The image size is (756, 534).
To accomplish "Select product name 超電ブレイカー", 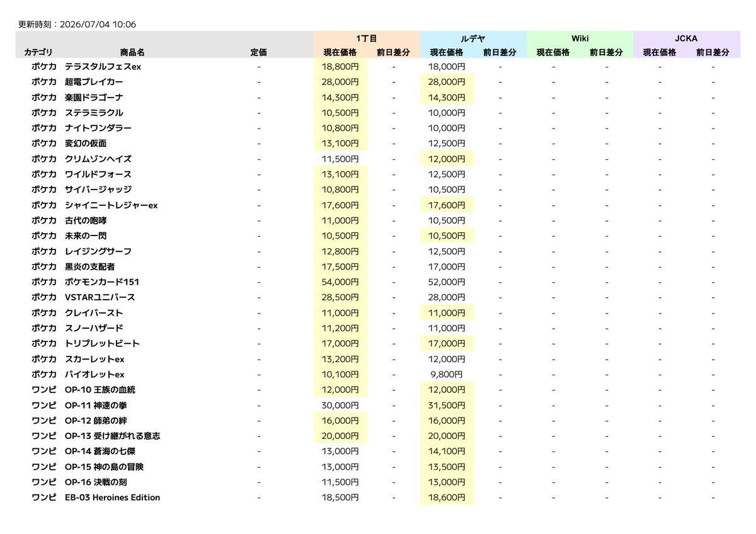I will coord(94,82).
